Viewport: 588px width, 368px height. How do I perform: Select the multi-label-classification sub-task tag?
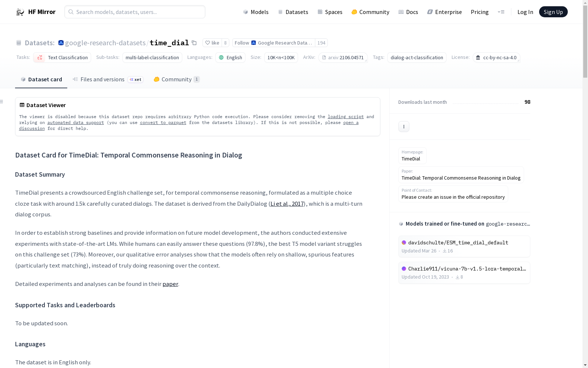click(152, 57)
